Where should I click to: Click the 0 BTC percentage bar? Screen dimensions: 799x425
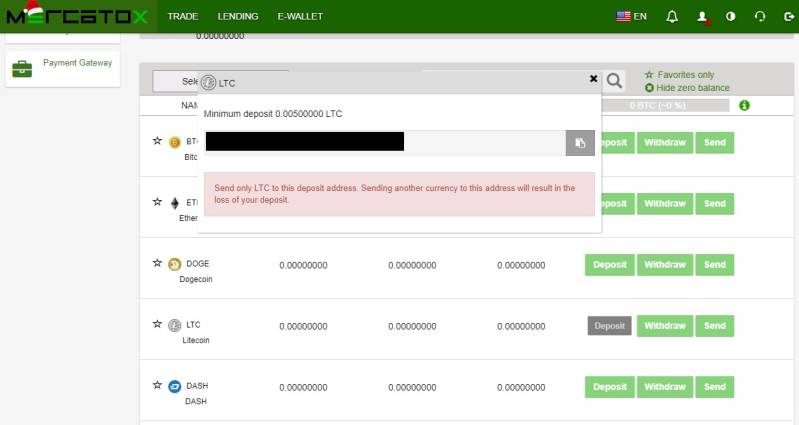tap(665, 105)
